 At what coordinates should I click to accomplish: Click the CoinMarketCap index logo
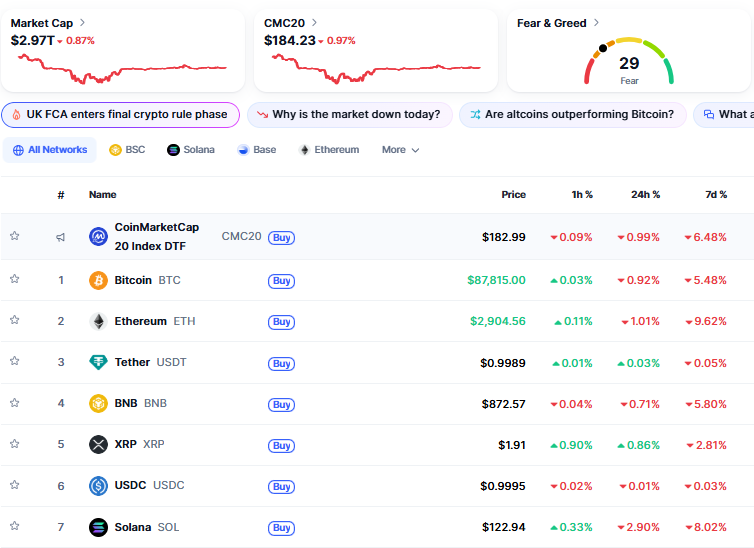tap(98, 237)
